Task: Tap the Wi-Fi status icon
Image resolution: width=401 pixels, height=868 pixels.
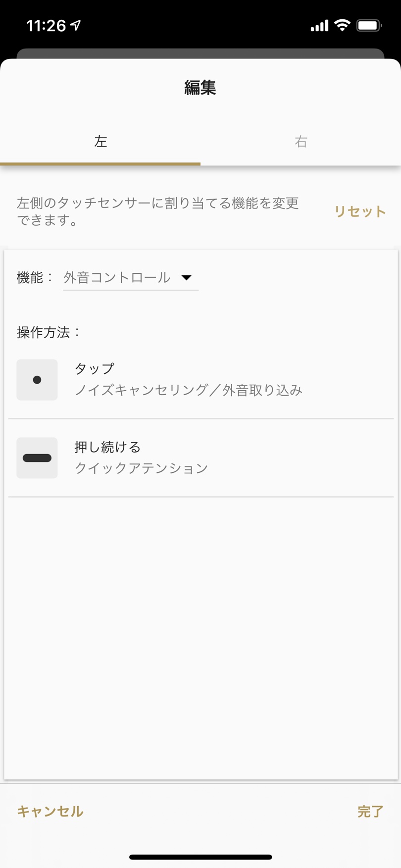Action: pos(342,25)
